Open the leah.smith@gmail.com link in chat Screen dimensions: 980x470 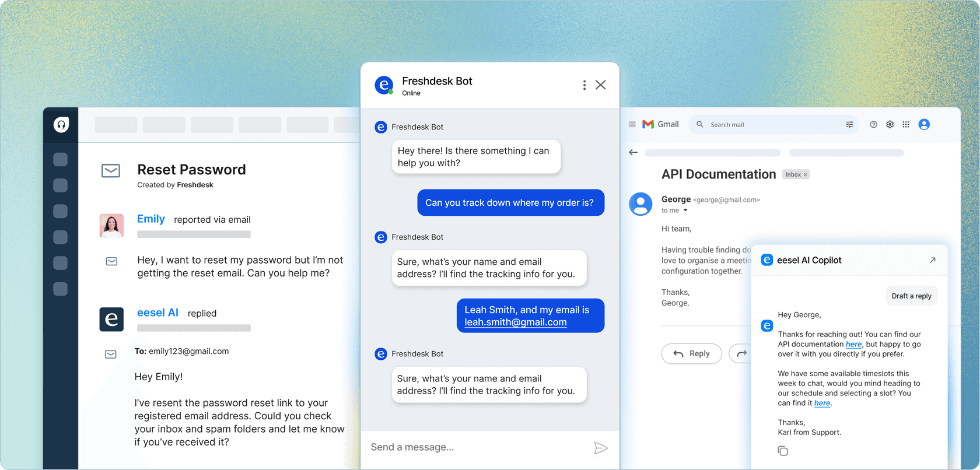[516, 322]
